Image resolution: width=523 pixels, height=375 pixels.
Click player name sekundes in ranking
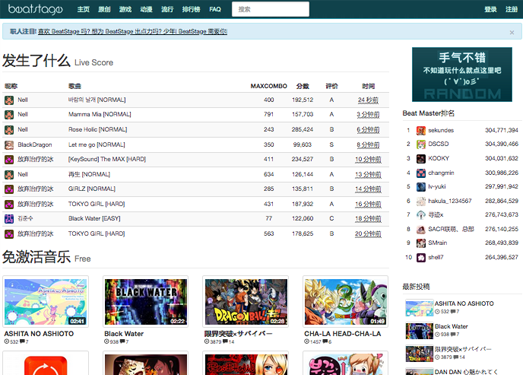pos(441,130)
